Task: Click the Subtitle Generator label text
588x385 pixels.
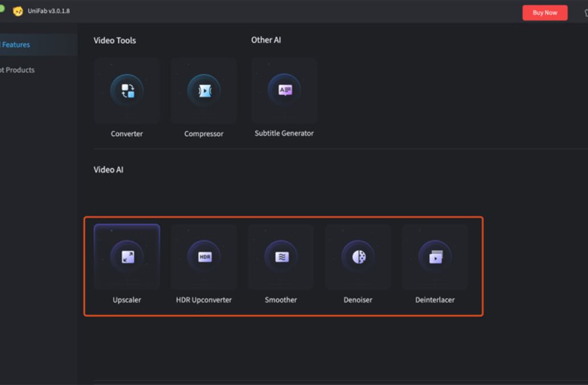Action: (x=284, y=133)
